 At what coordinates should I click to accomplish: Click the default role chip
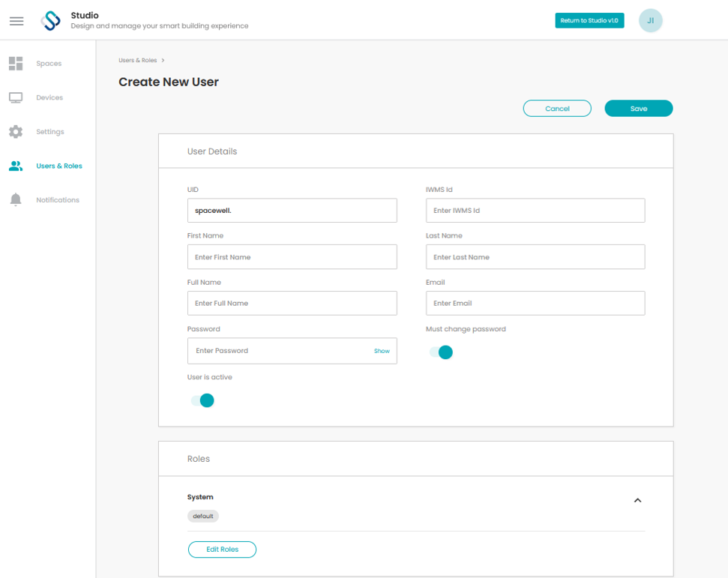[203, 516]
